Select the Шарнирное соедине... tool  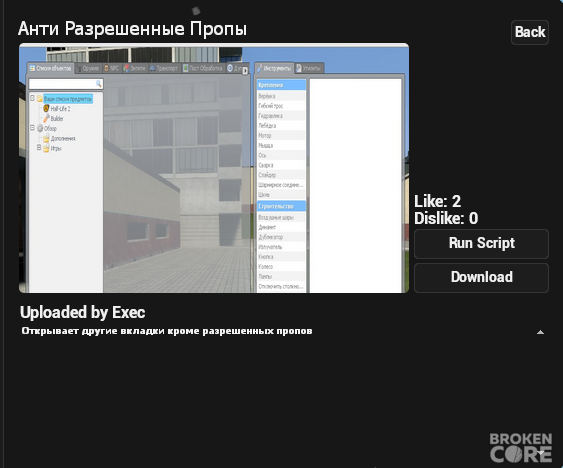(x=281, y=185)
